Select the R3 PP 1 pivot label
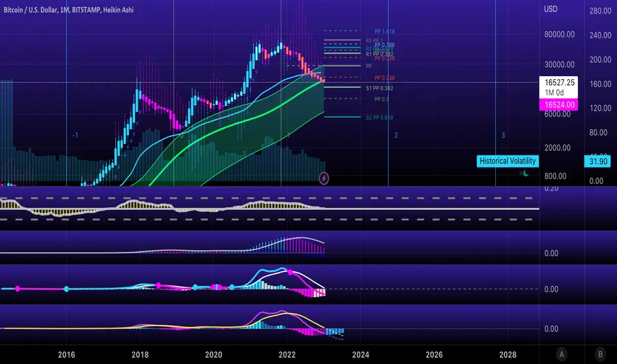This screenshot has height=364, width=617. point(374,40)
